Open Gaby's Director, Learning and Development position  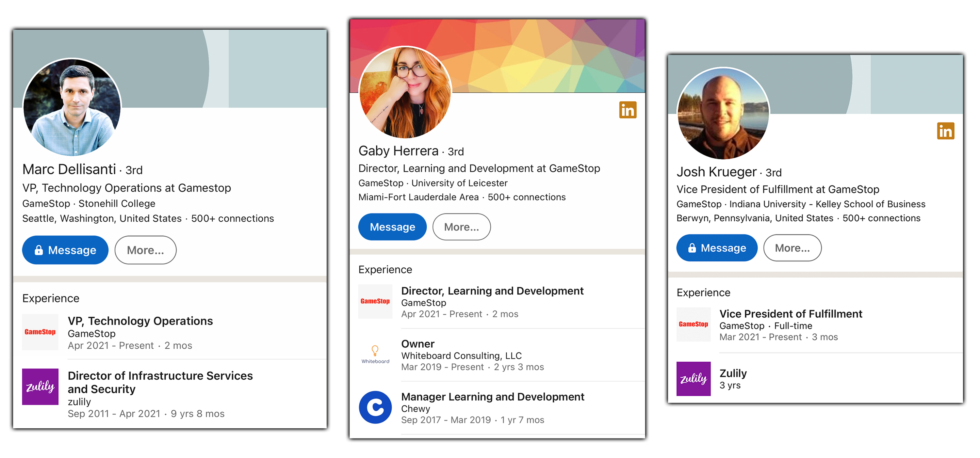pos(492,291)
